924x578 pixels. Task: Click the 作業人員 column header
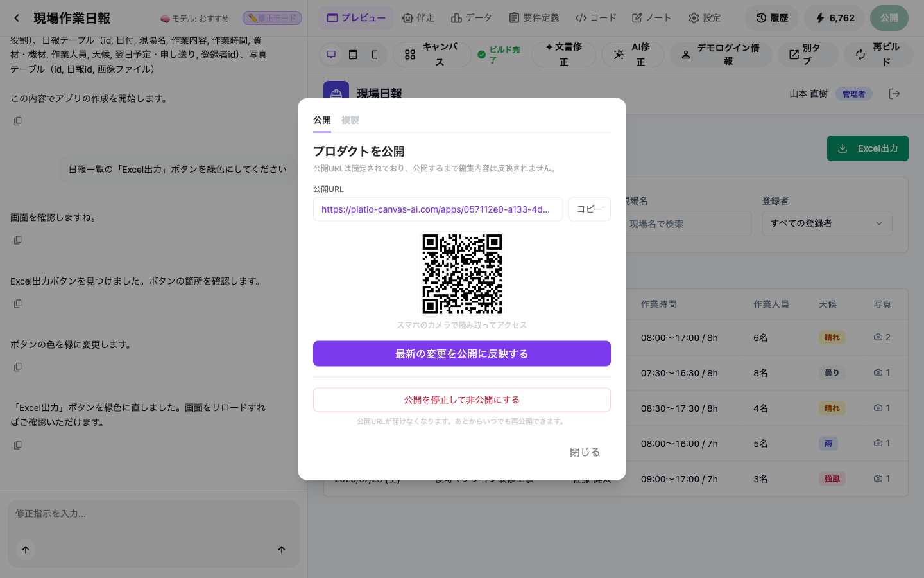(771, 304)
